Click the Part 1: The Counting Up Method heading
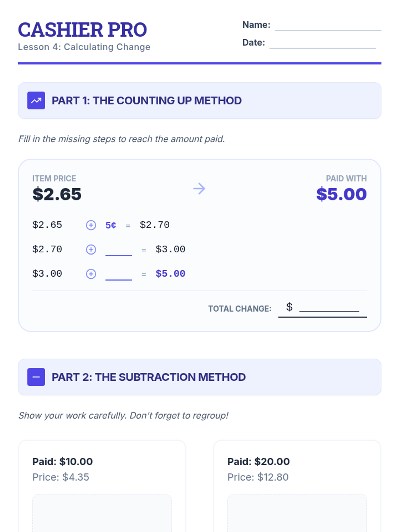 pos(147,100)
